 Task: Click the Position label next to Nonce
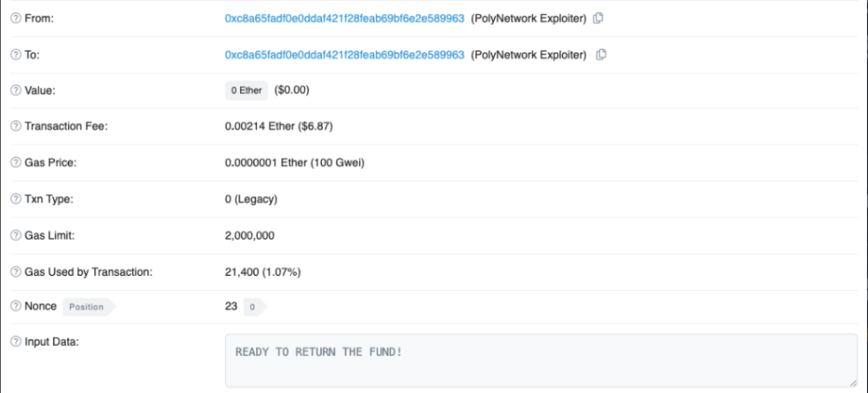point(85,307)
